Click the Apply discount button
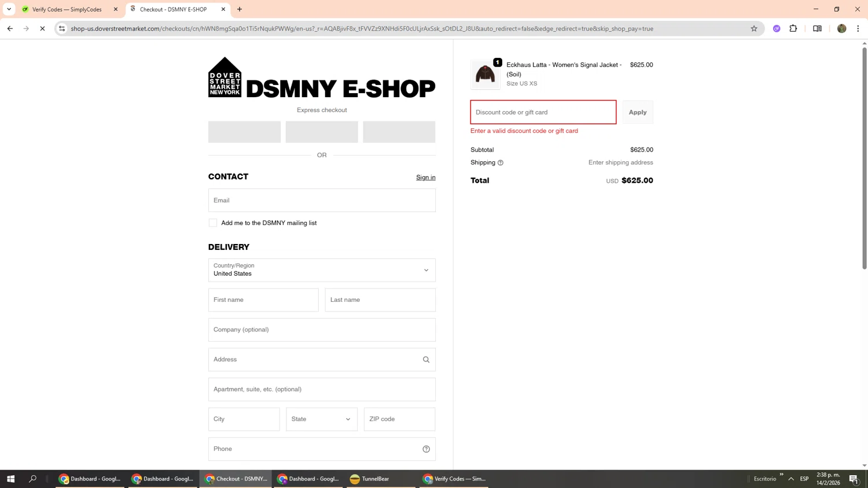This screenshot has width=868, height=488. coord(638,112)
